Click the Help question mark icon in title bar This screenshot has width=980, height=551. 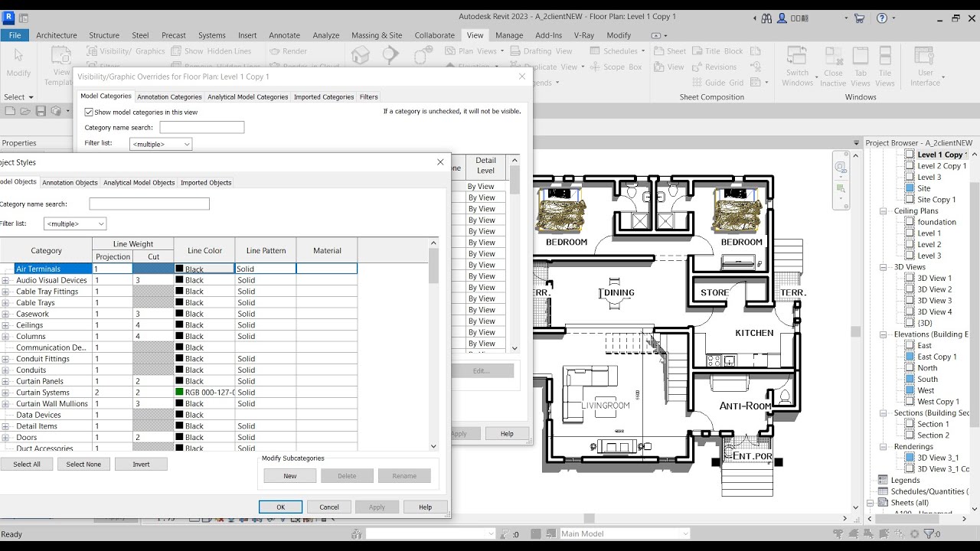[881, 18]
